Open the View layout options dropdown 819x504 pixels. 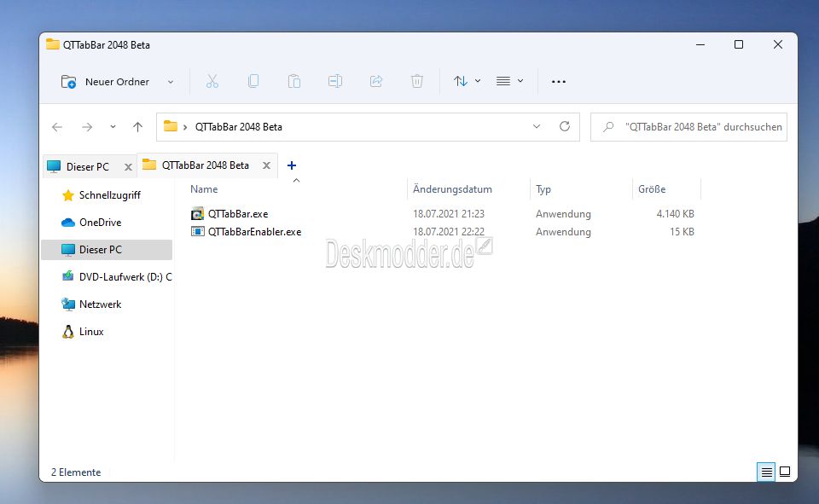[509, 82]
